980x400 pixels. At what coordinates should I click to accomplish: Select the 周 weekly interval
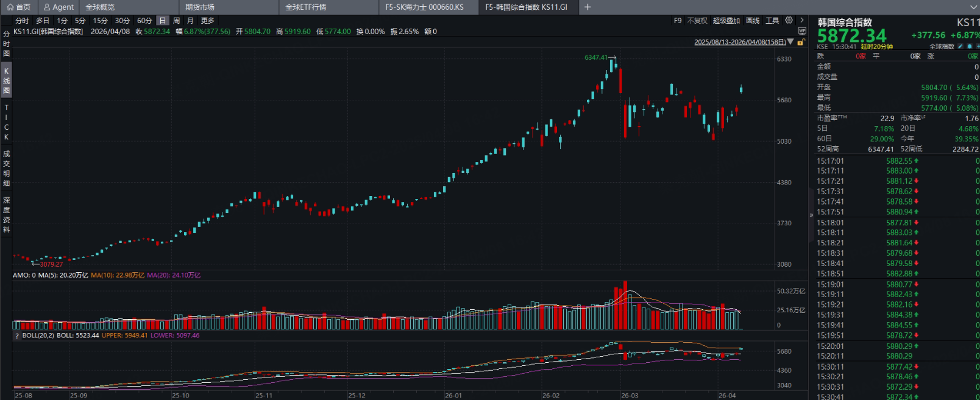pyautogui.click(x=177, y=21)
